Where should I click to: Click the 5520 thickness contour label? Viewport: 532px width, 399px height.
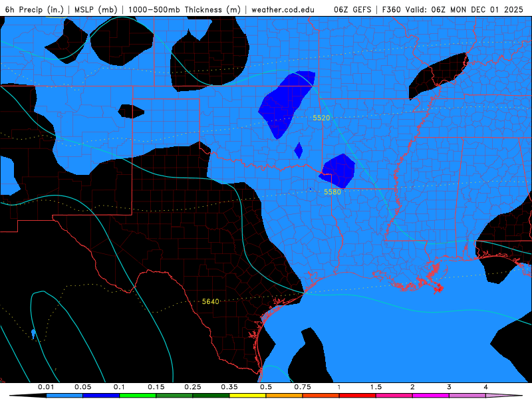coord(321,118)
